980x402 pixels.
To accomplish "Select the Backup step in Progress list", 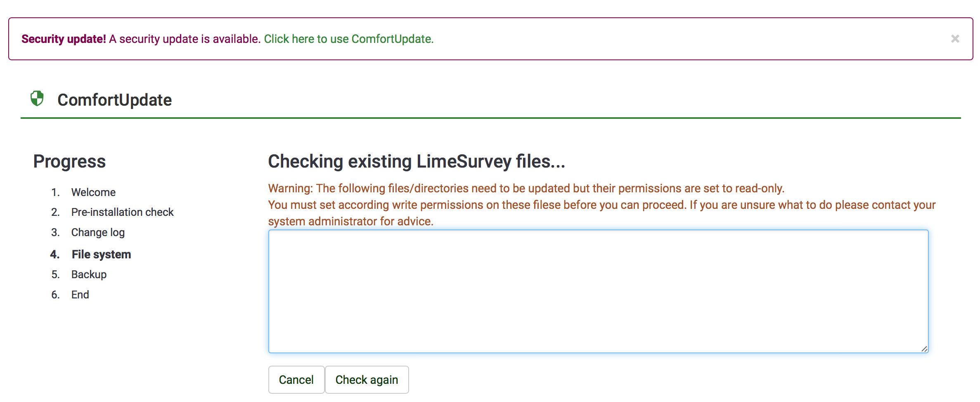I will (x=89, y=274).
